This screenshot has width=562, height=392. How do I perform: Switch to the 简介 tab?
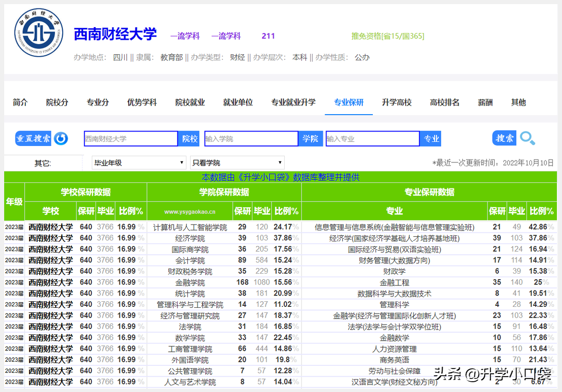(21, 102)
